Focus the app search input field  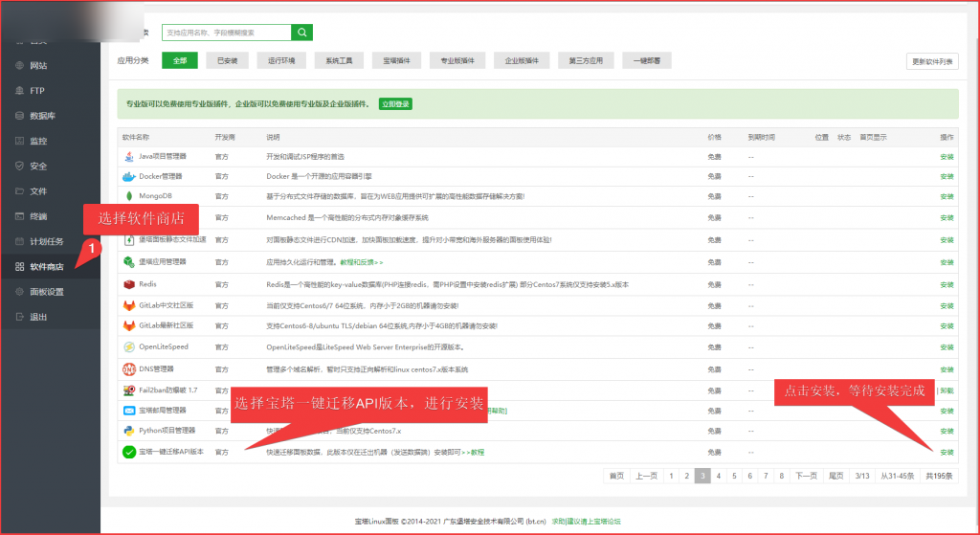coord(227,33)
